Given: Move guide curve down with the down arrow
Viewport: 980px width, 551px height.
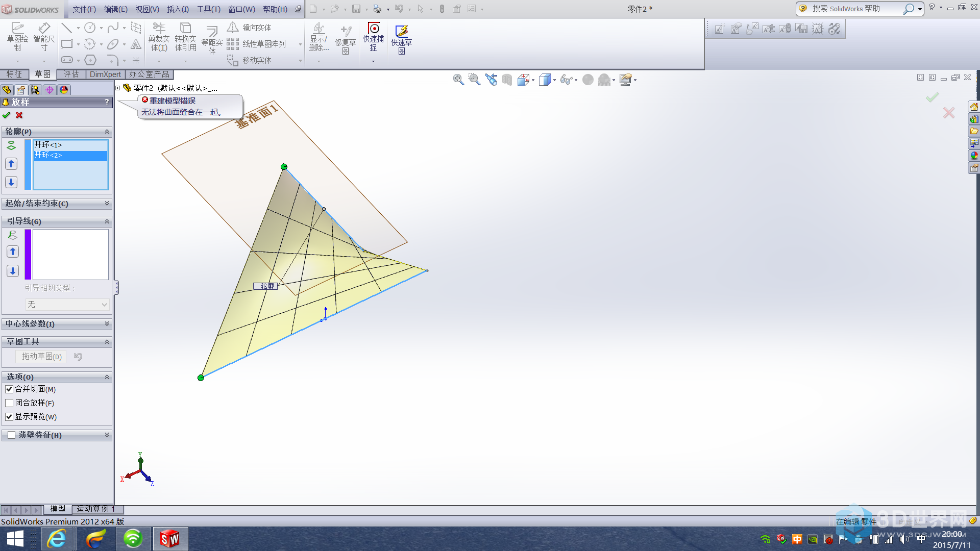Looking at the screenshot, I should (x=13, y=271).
